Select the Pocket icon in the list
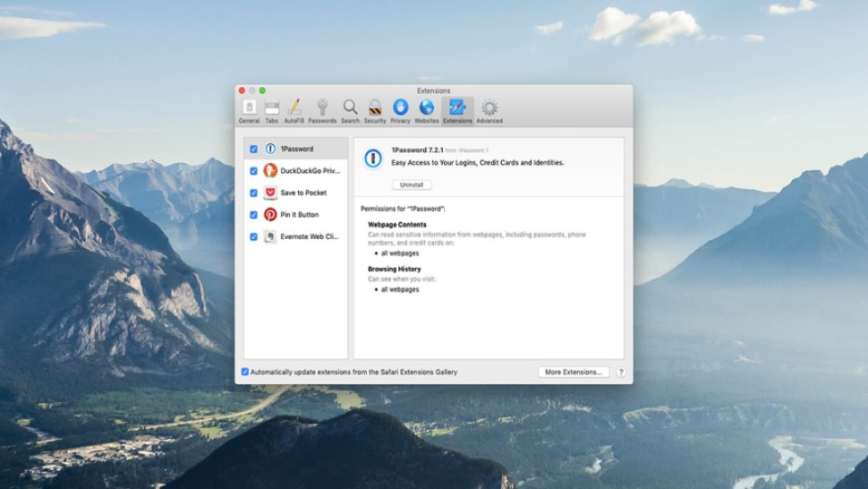 270,193
